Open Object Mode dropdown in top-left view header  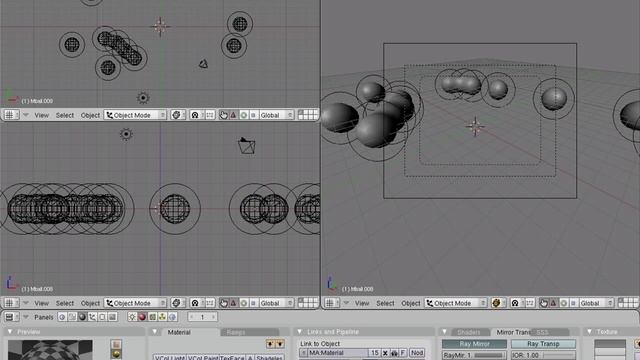pyautogui.click(x=136, y=115)
